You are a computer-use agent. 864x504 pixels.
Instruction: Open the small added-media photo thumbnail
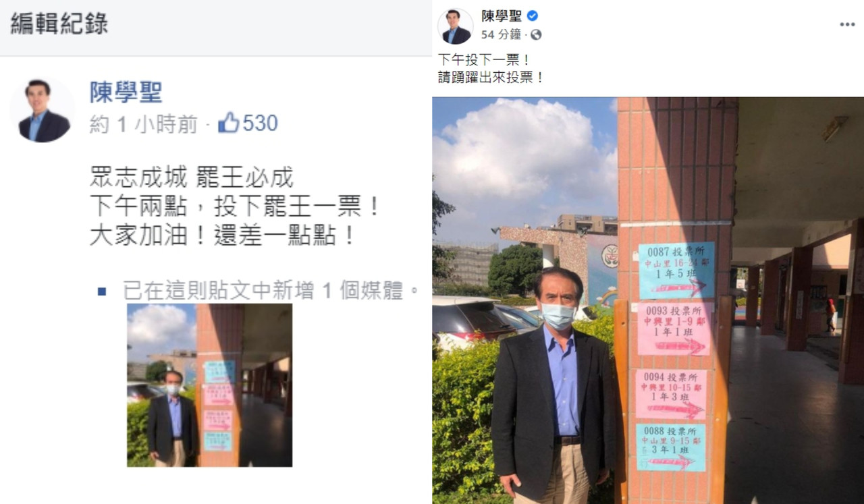[209, 385]
